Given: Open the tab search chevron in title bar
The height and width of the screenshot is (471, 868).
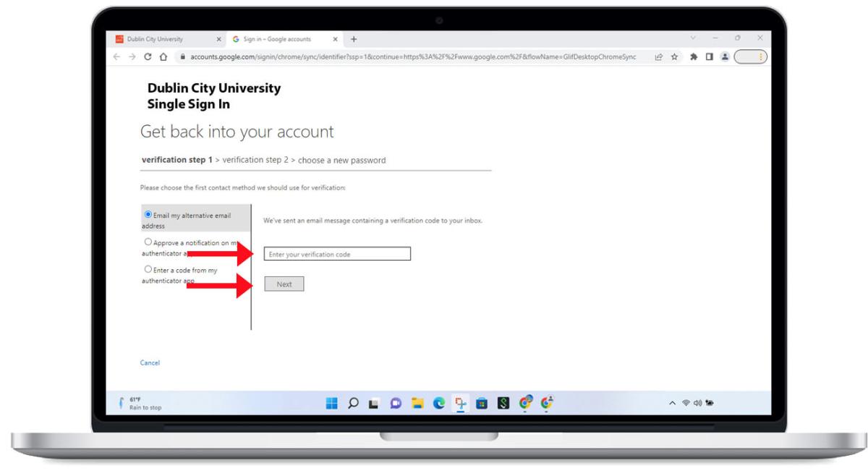Looking at the screenshot, I should [694, 38].
